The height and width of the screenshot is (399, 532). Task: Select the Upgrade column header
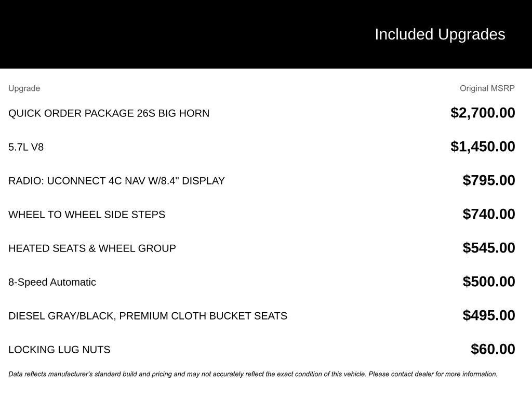[24, 88]
